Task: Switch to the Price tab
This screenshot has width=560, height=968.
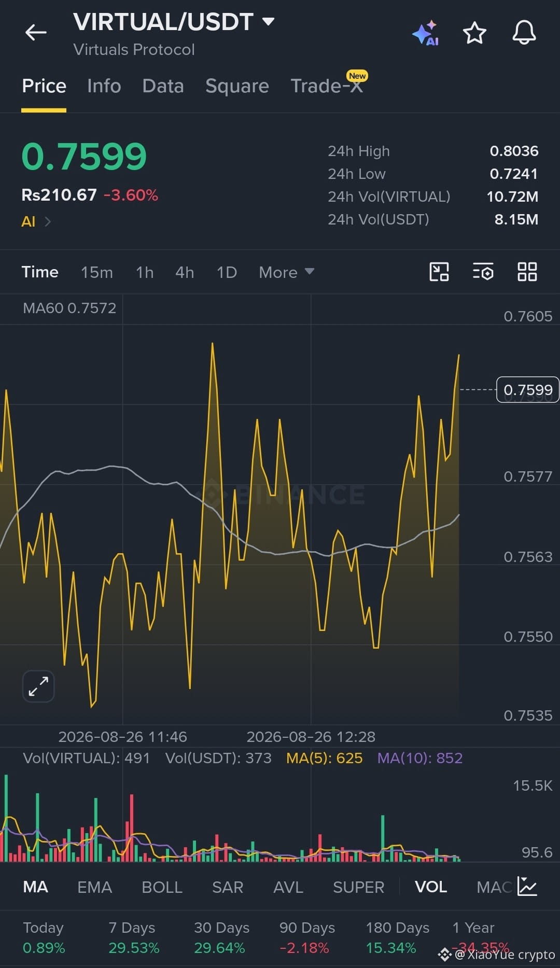Action: [44, 86]
